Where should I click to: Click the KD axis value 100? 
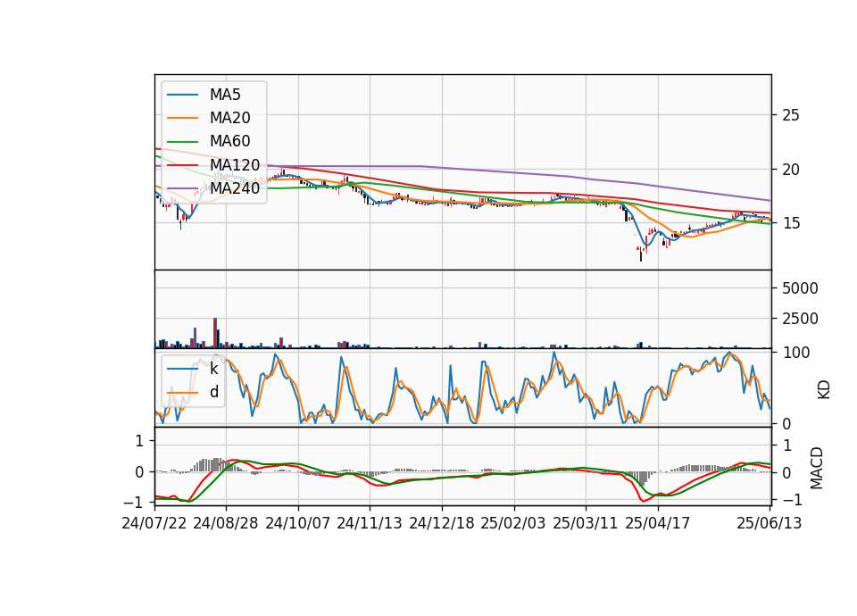796,353
